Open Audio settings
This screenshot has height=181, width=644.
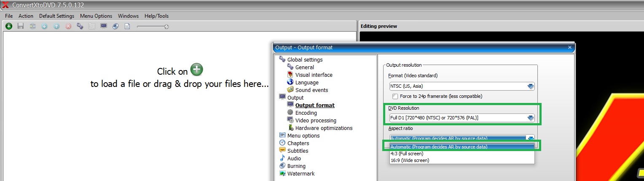[x=294, y=158]
